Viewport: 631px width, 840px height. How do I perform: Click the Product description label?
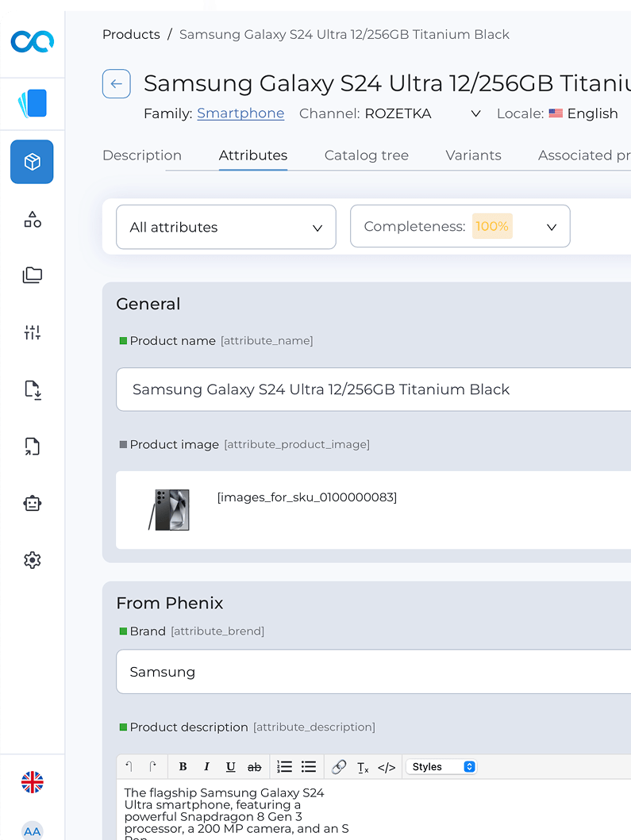[189, 727]
